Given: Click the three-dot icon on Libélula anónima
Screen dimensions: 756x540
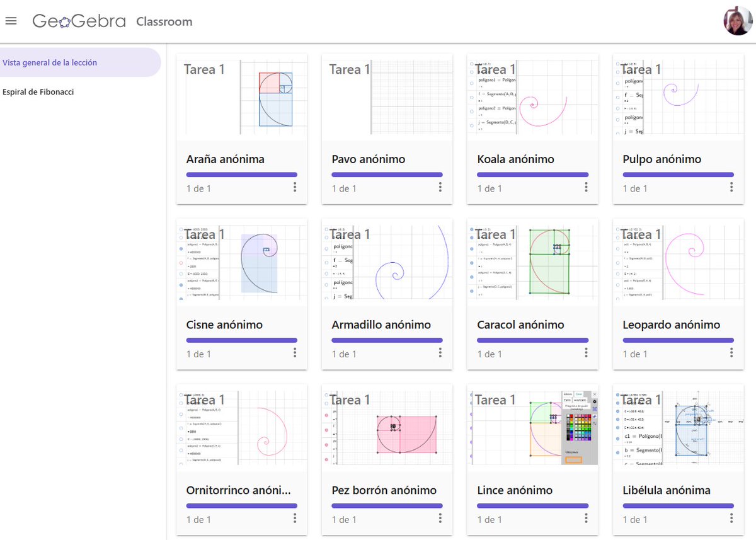Looking at the screenshot, I should [x=731, y=518].
